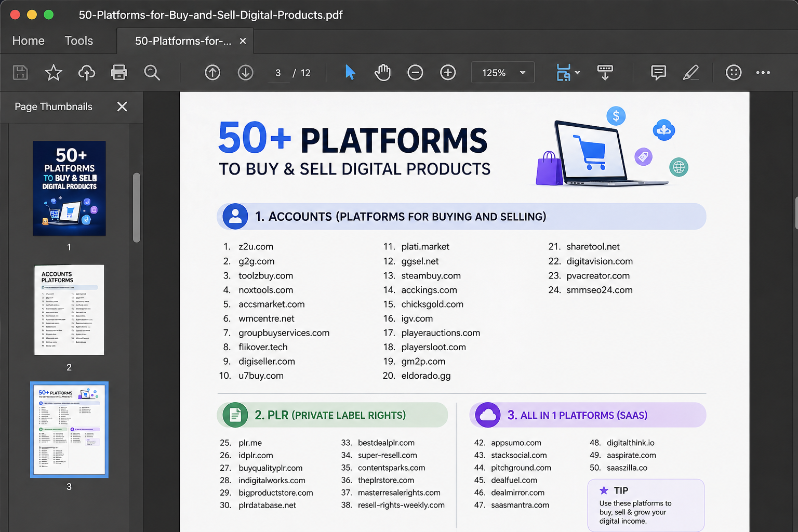Zoom out with the minus button

(x=415, y=73)
